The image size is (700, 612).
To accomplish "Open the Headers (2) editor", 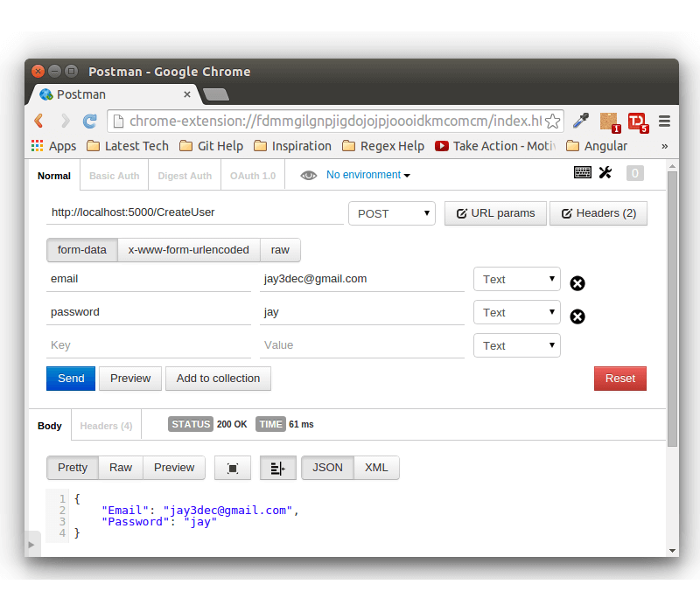I will pyautogui.click(x=598, y=213).
